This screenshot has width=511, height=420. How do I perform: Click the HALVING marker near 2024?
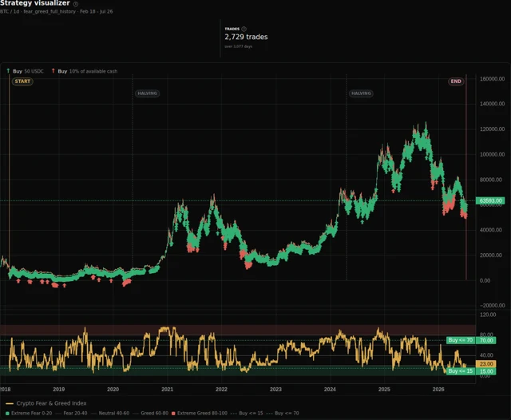pos(361,93)
